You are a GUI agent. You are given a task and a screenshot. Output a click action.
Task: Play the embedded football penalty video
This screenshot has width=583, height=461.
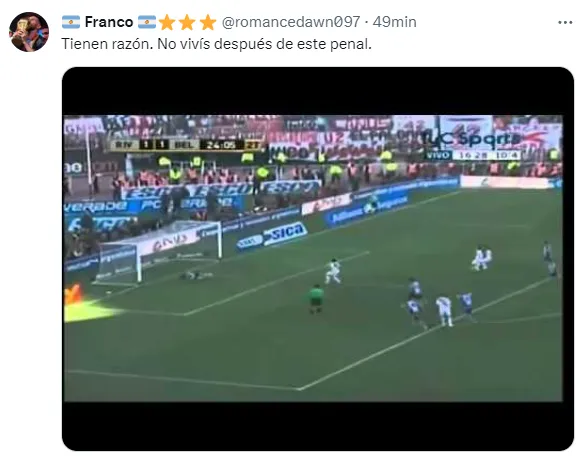pyautogui.click(x=318, y=259)
